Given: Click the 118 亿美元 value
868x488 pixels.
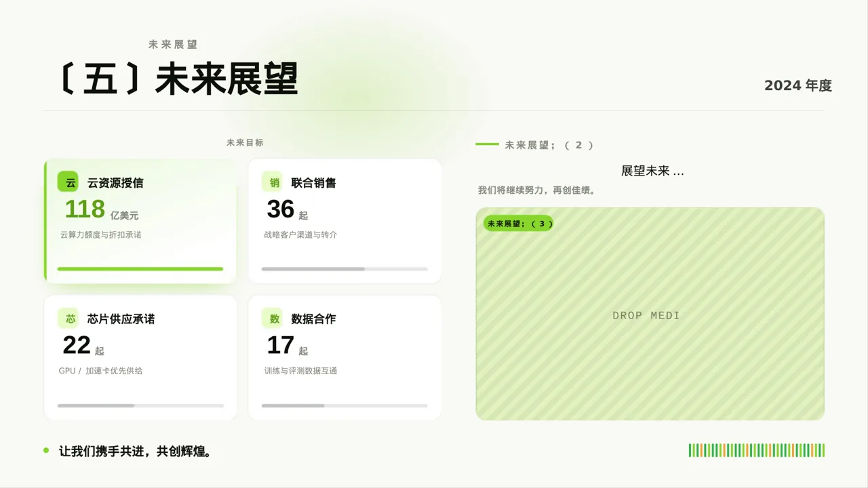Looking at the screenshot, I should coord(101,209).
